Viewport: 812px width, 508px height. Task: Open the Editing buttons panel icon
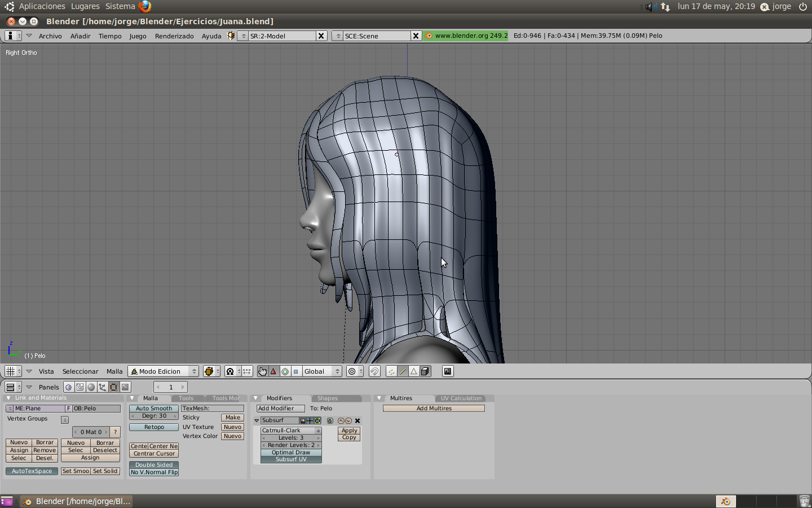point(114,387)
